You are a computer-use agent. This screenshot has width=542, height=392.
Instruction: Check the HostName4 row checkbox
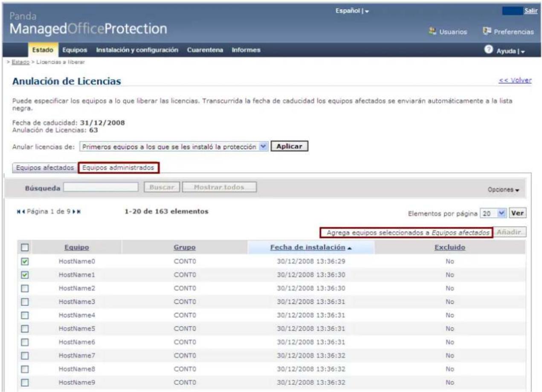coord(25,316)
